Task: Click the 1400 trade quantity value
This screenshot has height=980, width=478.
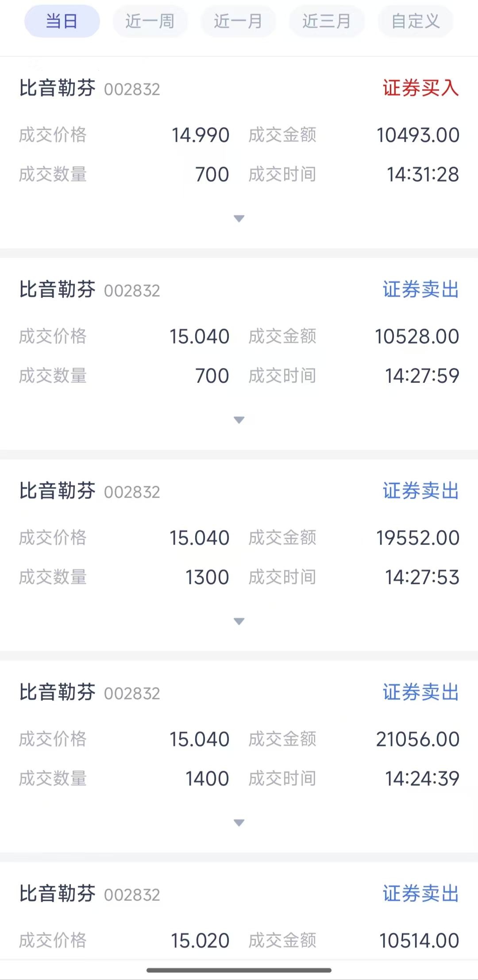Action: coord(207,779)
